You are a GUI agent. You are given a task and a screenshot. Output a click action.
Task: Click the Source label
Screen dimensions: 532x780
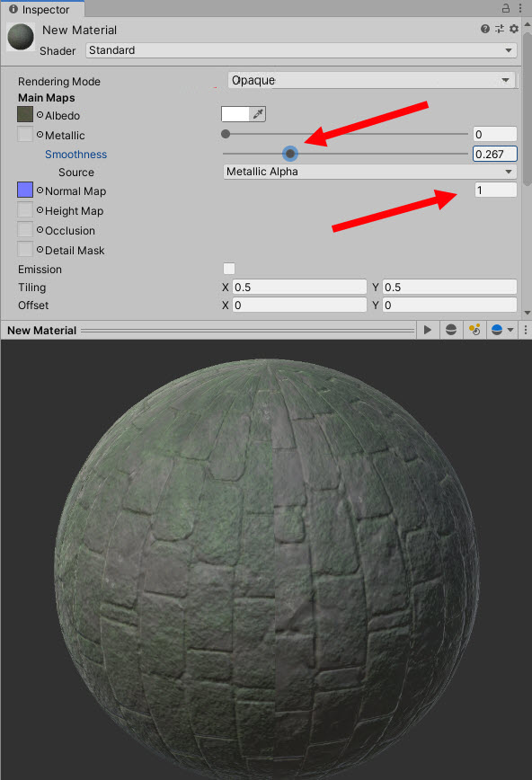[x=76, y=173]
